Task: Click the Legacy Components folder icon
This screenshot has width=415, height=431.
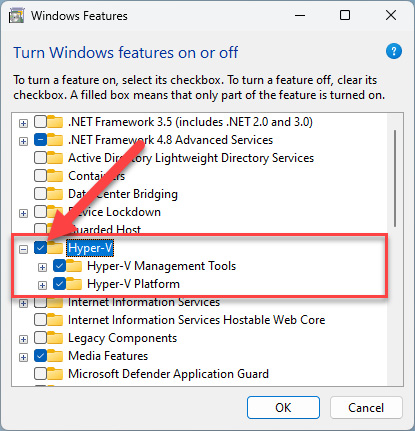Action: pyautogui.click(x=55, y=338)
